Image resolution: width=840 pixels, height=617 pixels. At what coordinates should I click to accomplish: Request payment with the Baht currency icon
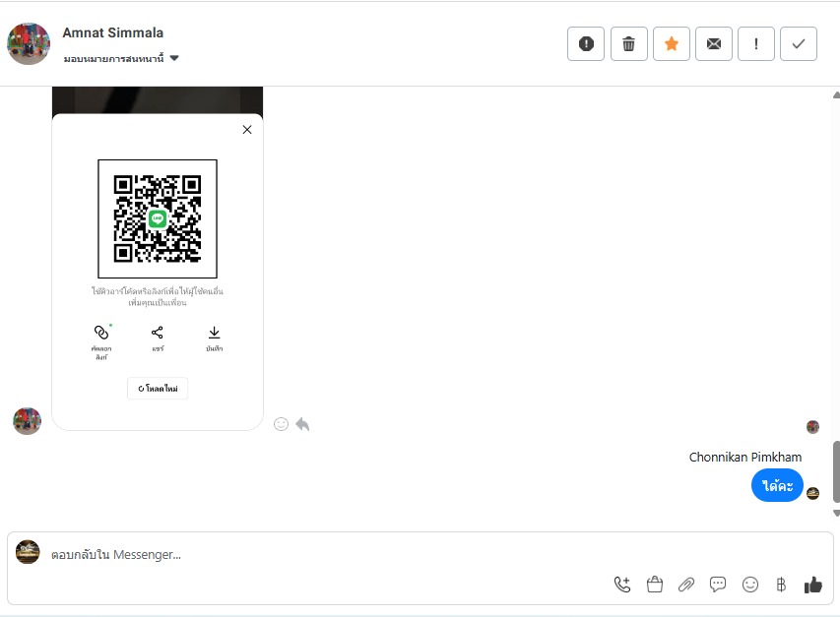(x=781, y=585)
